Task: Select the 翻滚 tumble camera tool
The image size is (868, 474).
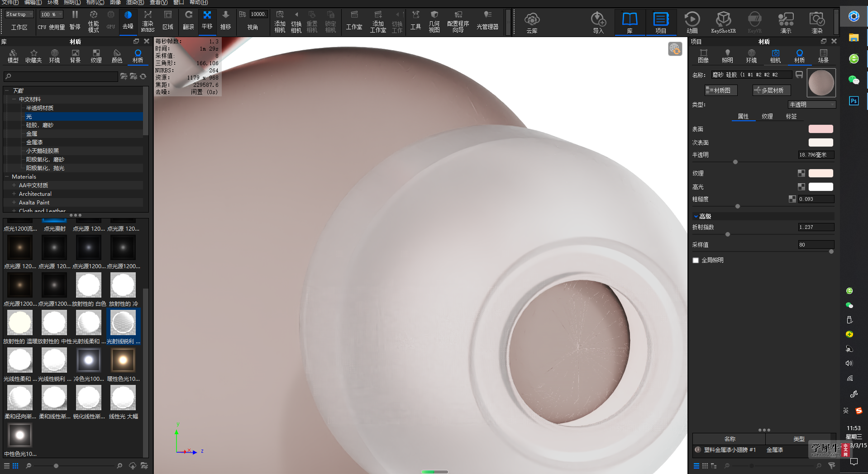Action: (x=188, y=20)
